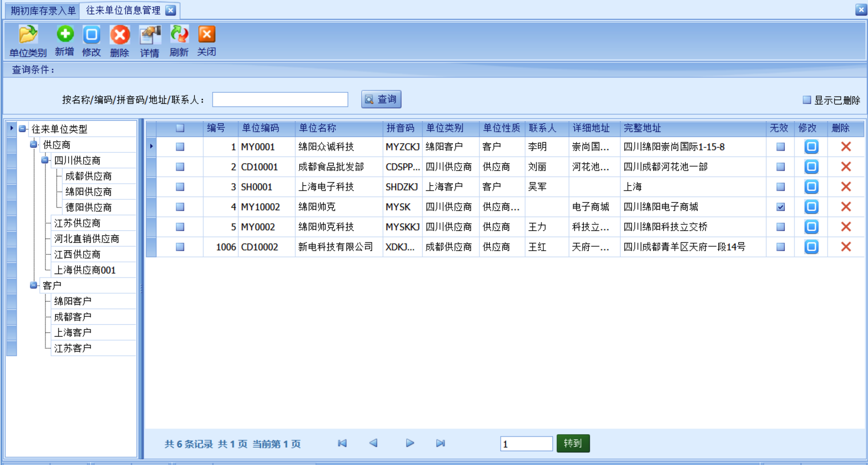This screenshot has height=465, width=868.
Task: Edit row MY0002 using its blue icon
Action: (811, 227)
